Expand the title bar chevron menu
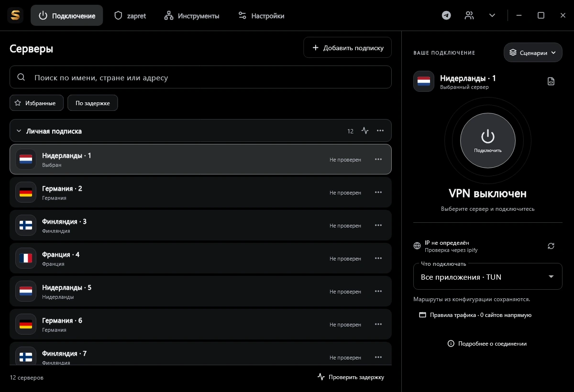 pyautogui.click(x=492, y=15)
